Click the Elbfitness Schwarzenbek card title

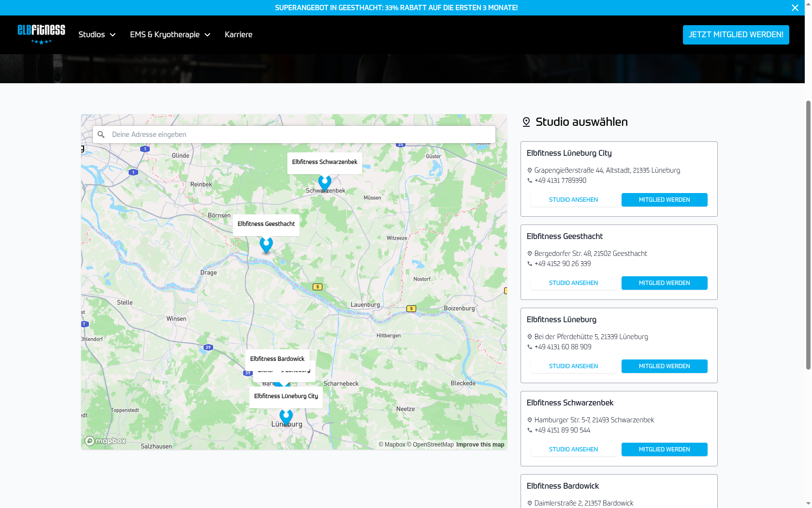pos(570,403)
